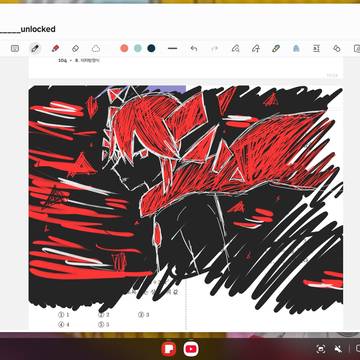360x360 pixels.
Task: Tap the overlapping shapes icon
Action: tap(337, 49)
